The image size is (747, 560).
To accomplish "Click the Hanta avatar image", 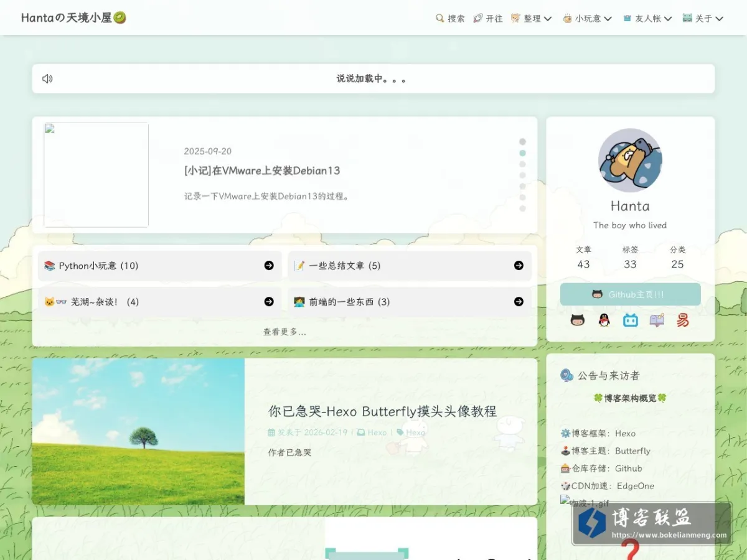I will coord(630,161).
